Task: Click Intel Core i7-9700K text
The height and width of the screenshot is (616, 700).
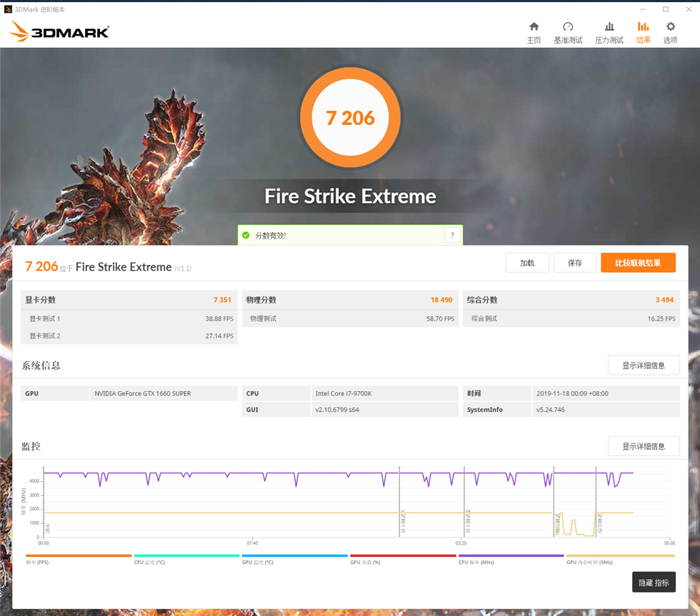Action: pyautogui.click(x=344, y=393)
